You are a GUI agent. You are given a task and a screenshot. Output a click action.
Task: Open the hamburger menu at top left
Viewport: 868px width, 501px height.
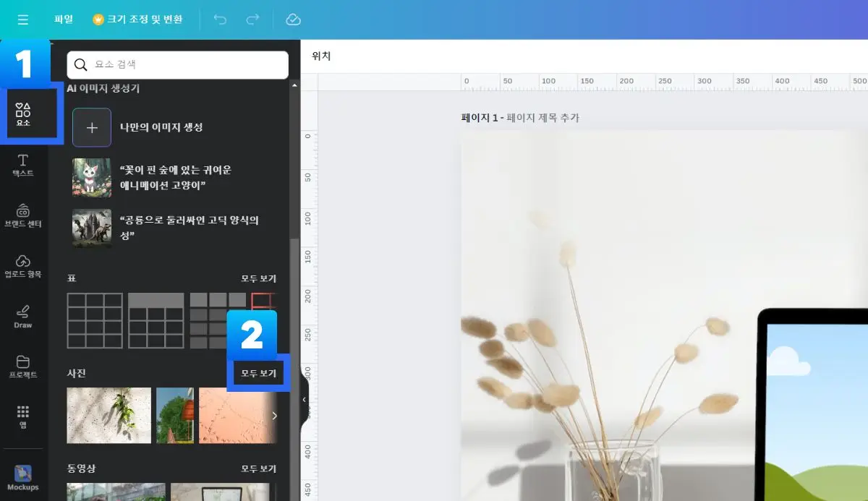[23, 20]
